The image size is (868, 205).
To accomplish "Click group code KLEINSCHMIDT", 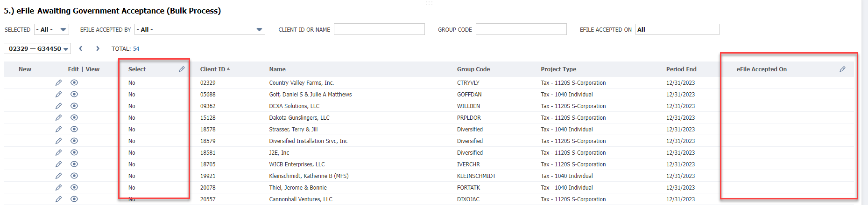I will click(476, 176).
